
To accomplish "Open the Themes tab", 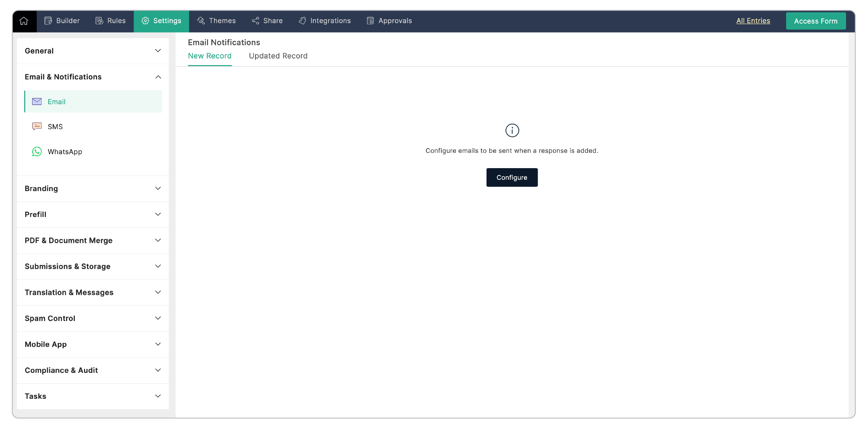I will tap(216, 21).
